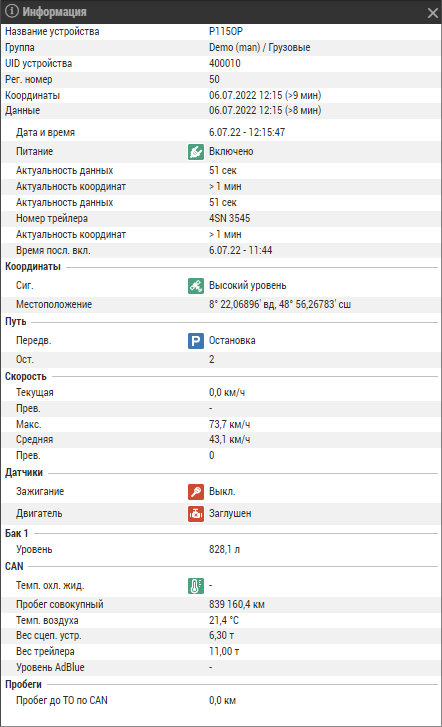
Task: Click the green power plug icon for Питание
Action: [196, 152]
